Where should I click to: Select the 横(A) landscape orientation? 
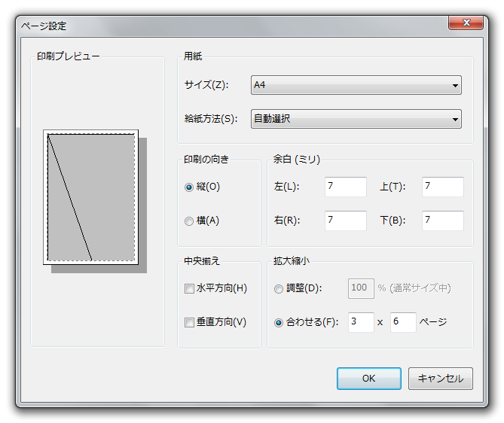[x=189, y=221]
